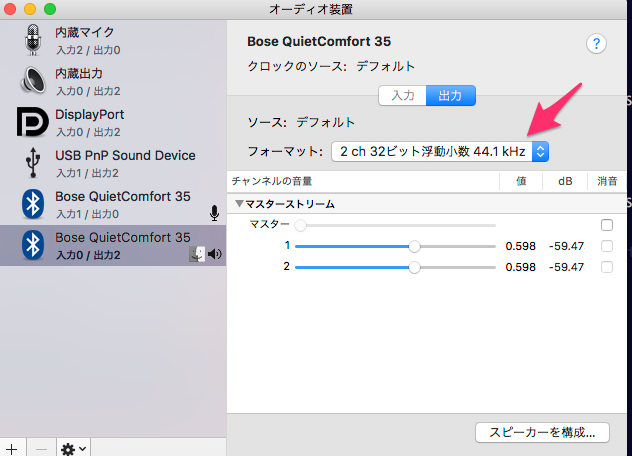Switch to the 入力 tab
The height and width of the screenshot is (456, 632).
coord(402,96)
